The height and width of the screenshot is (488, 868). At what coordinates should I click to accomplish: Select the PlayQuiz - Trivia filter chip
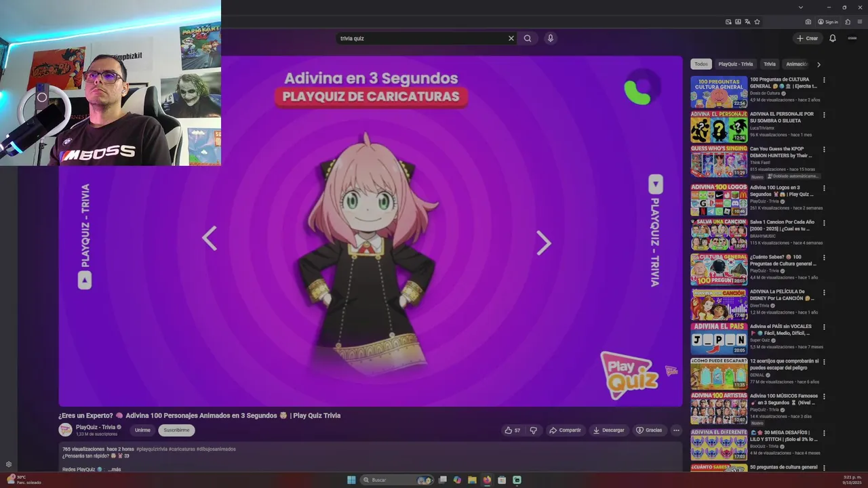[736, 64]
